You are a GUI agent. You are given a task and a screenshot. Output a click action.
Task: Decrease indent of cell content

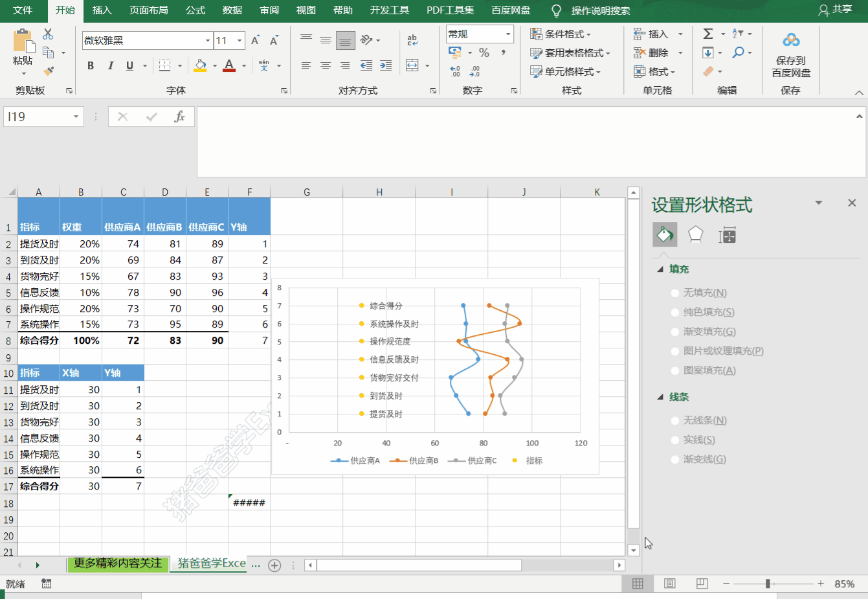pyautogui.click(x=366, y=65)
